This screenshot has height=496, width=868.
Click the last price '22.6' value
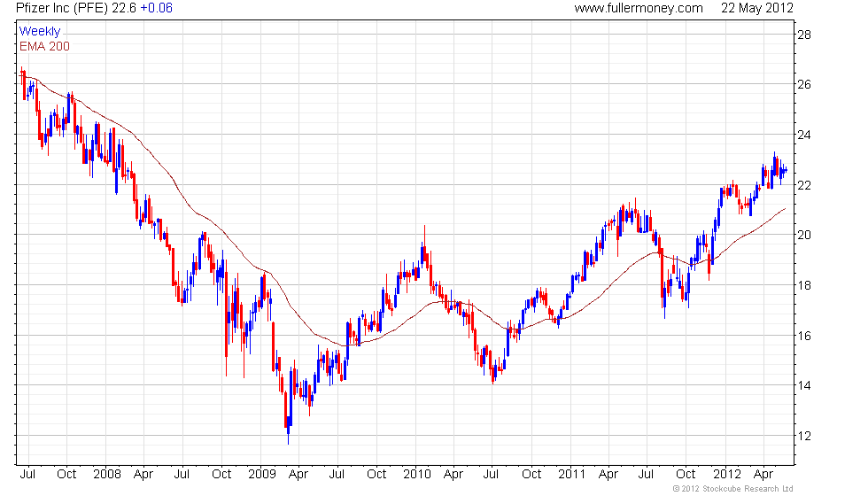[x=124, y=8]
